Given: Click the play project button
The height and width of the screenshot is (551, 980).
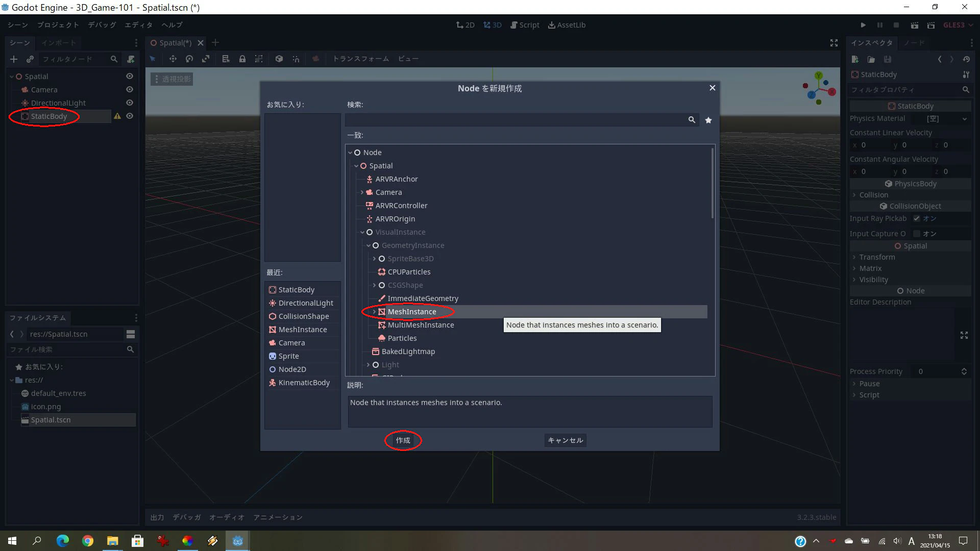Looking at the screenshot, I should pos(863,25).
